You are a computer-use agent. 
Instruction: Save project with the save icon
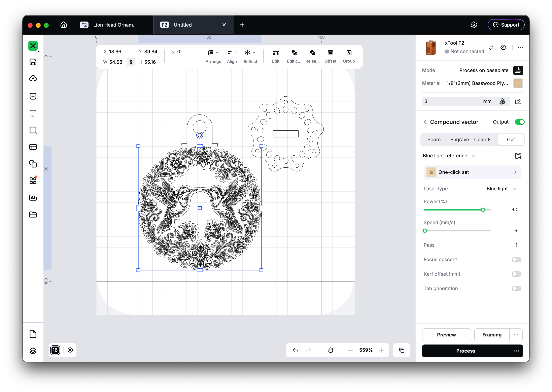33,62
